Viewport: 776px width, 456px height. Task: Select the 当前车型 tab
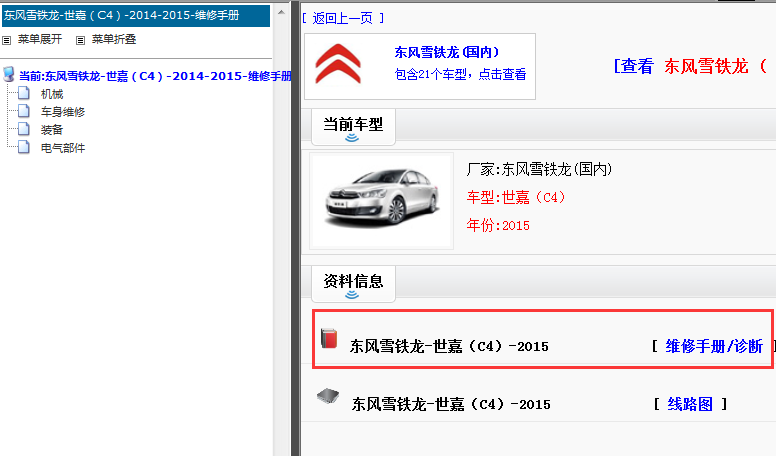pos(353,127)
